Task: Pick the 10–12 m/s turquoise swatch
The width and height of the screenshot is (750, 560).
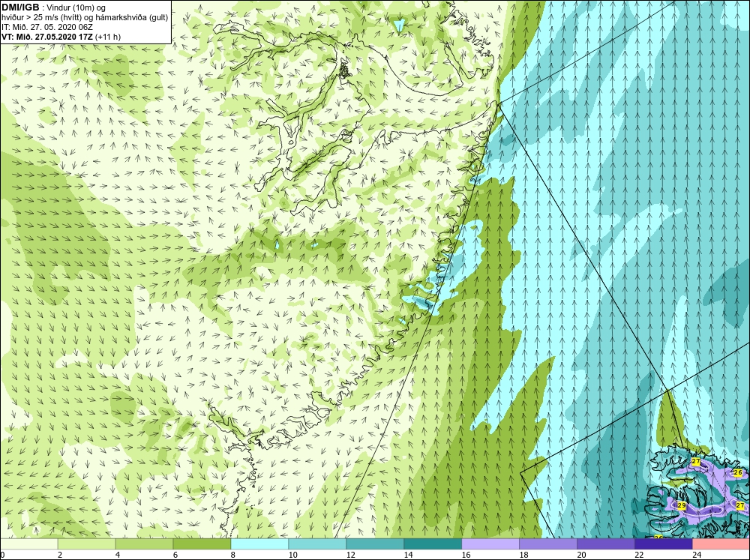Action: (x=317, y=544)
